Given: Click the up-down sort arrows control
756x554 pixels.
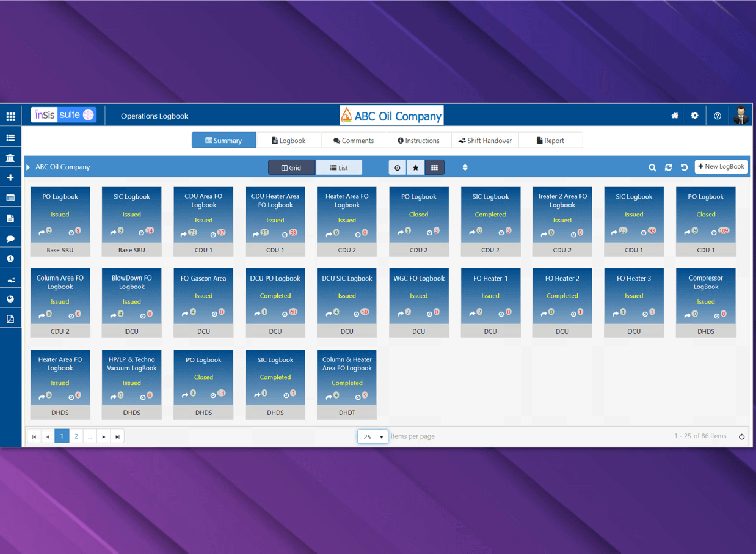Looking at the screenshot, I should coord(465,168).
